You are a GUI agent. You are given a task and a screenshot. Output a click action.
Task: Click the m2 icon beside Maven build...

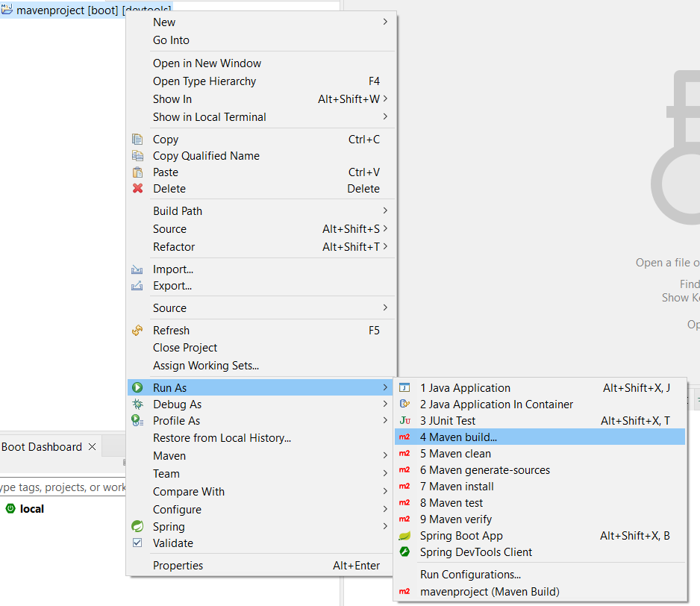tap(404, 437)
